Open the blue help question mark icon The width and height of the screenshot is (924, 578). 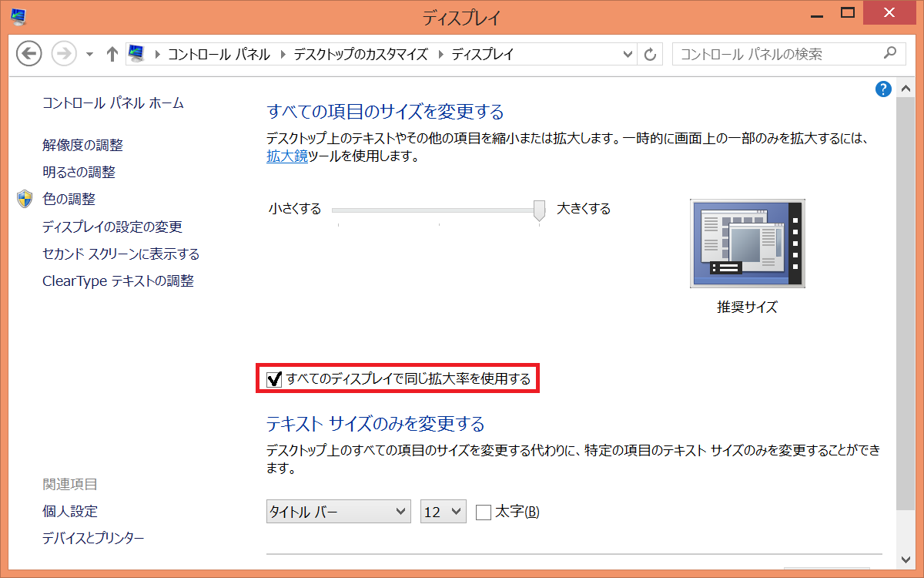(x=883, y=89)
